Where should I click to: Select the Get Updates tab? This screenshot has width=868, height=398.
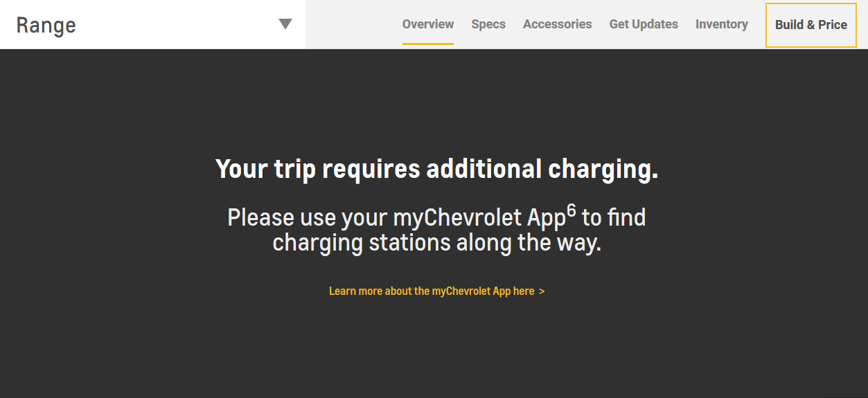tap(644, 24)
